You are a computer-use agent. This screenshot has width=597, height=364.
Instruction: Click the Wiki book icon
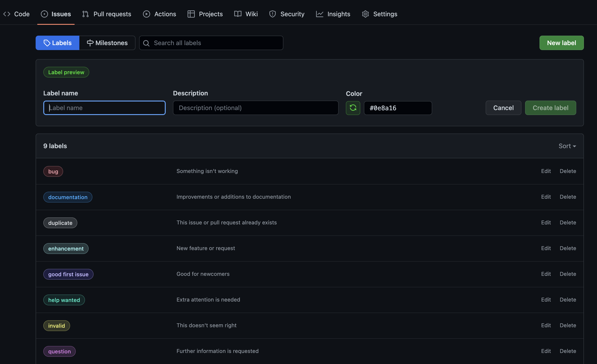[x=238, y=14]
